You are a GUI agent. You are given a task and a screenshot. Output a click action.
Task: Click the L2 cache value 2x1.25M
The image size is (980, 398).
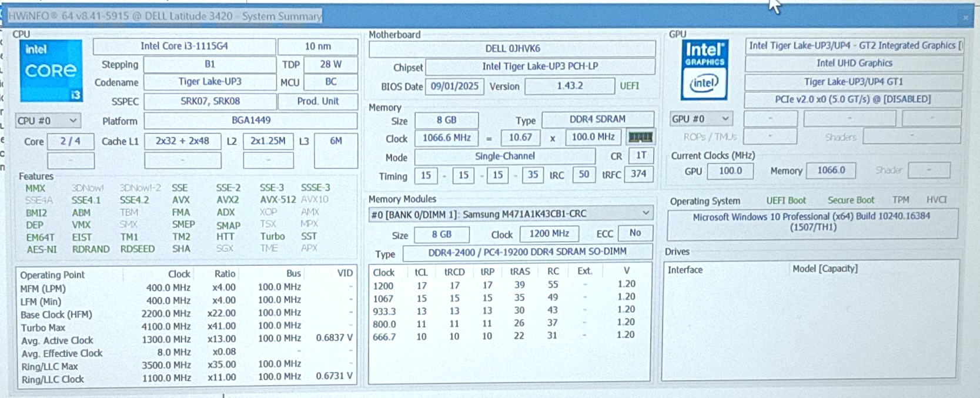pyautogui.click(x=268, y=141)
